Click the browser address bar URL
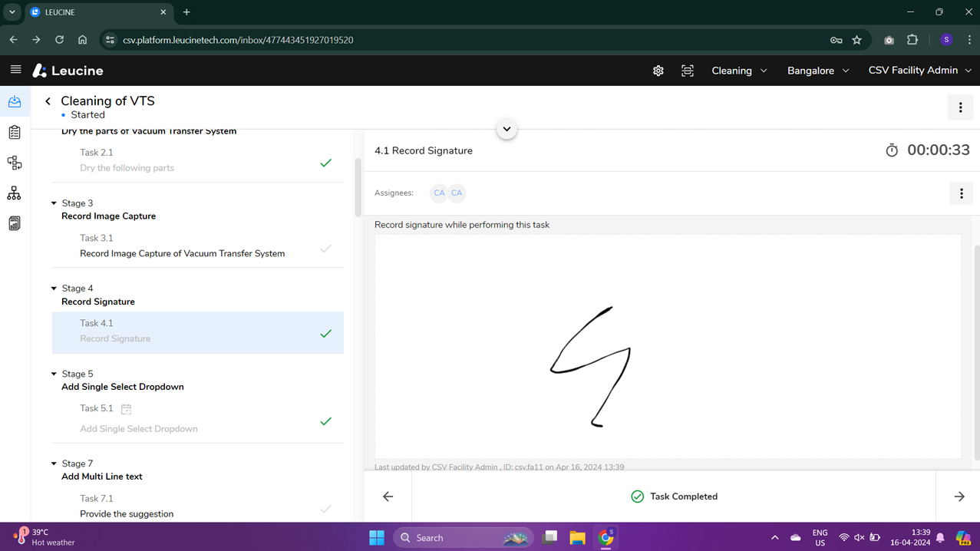Viewport: 980px width, 551px height. tap(238, 40)
